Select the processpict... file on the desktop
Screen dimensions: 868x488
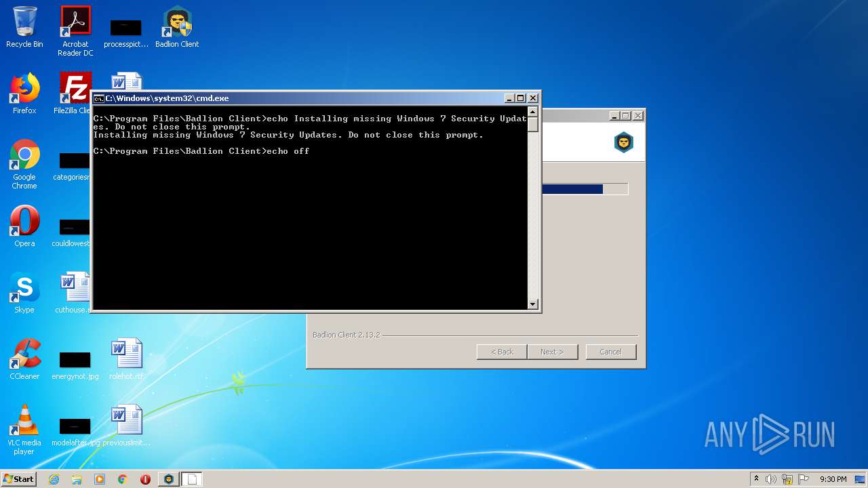pos(126,33)
